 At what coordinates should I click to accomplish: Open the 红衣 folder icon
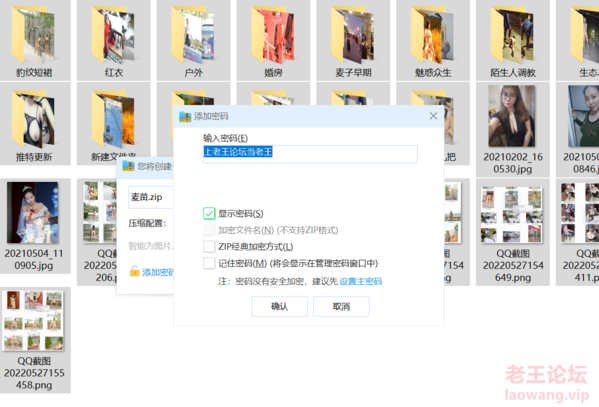[x=113, y=35]
